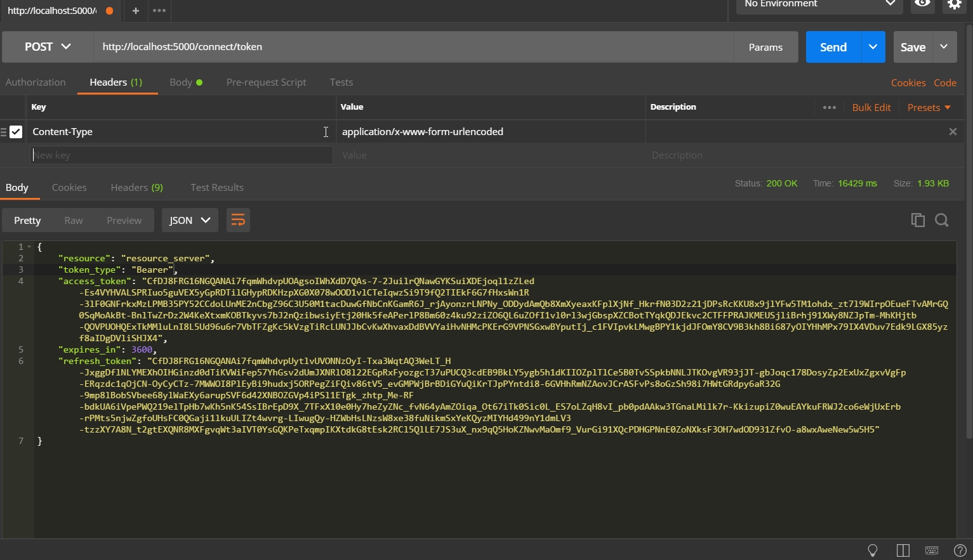
Task: Switch to the Pre-request Script tab
Action: tap(266, 82)
